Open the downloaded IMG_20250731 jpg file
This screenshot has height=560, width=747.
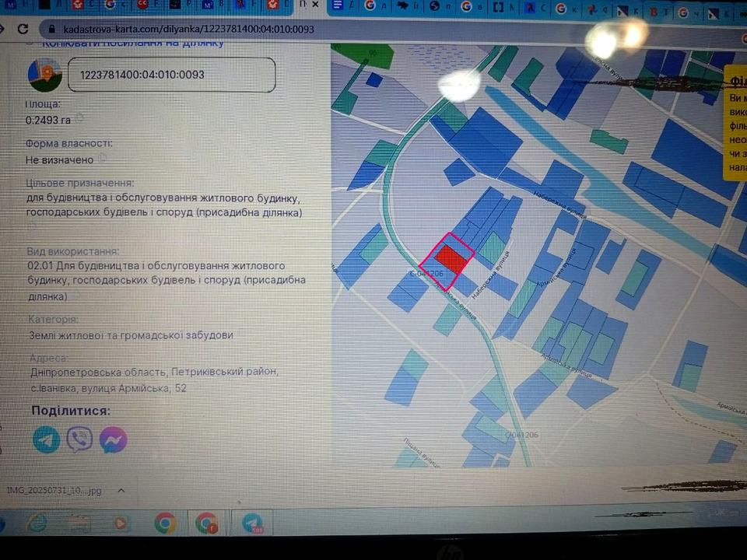click(54, 491)
